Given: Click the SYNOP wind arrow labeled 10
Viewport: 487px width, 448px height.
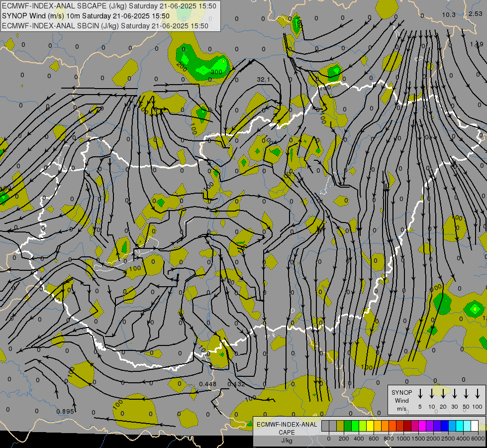Looking at the screenshot, I should click(x=431, y=393).
